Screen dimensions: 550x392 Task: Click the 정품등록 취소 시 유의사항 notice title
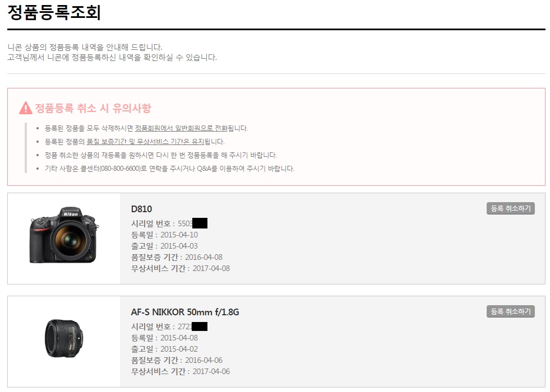point(93,108)
